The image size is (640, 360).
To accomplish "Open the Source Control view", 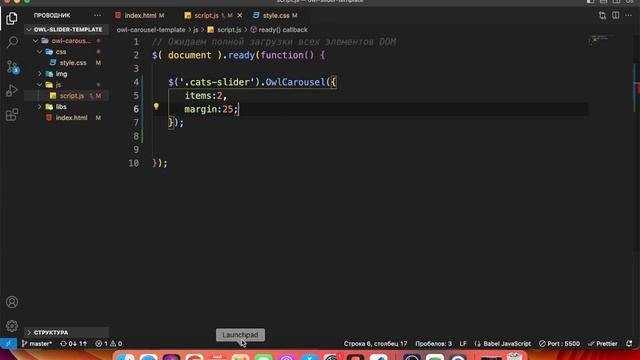I will click(x=12, y=67).
